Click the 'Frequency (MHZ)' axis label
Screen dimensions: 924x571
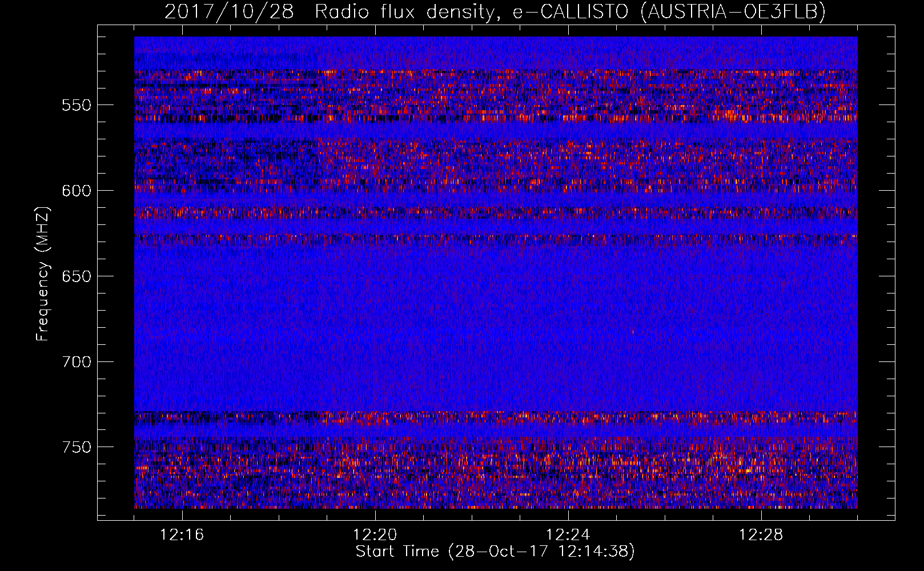43,274
